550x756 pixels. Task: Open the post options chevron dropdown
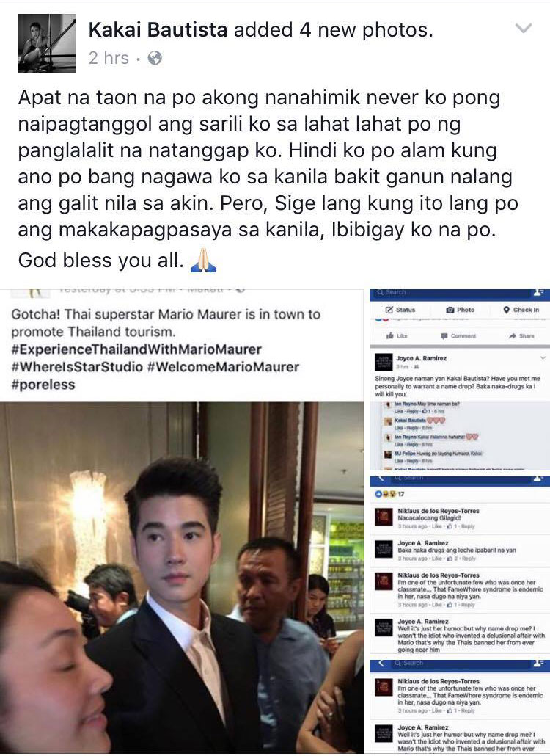pyautogui.click(x=523, y=29)
